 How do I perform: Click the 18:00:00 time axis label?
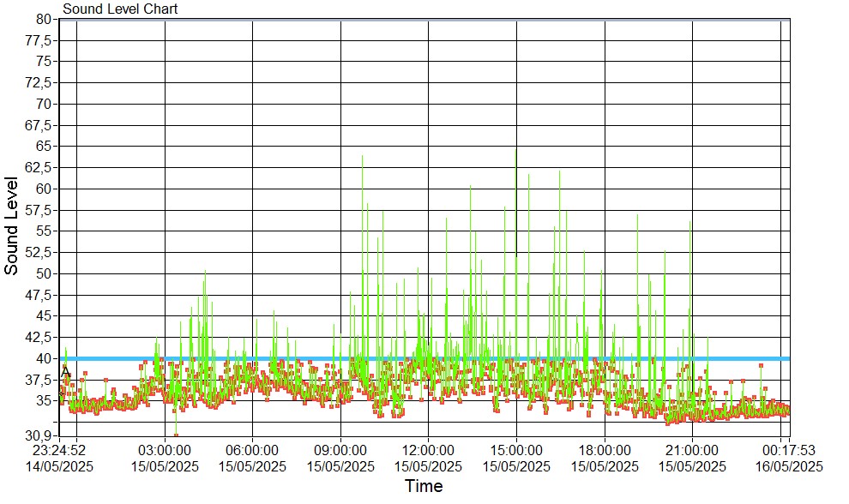pos(605,450)
